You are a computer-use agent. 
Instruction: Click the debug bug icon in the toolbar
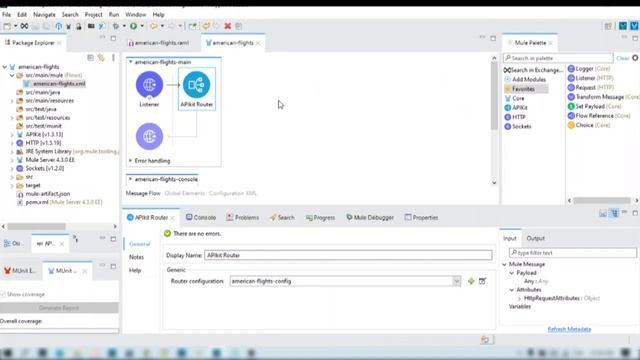click(116, 26)
